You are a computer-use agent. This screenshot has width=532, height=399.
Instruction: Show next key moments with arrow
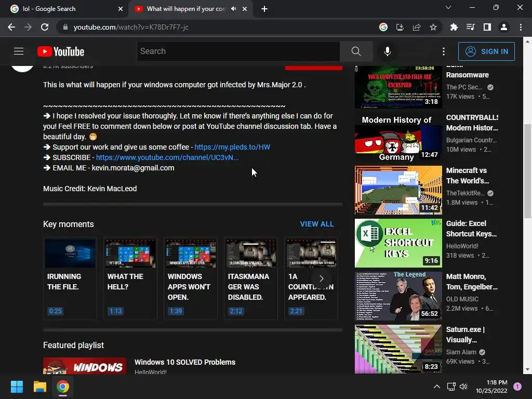(321, 278)
